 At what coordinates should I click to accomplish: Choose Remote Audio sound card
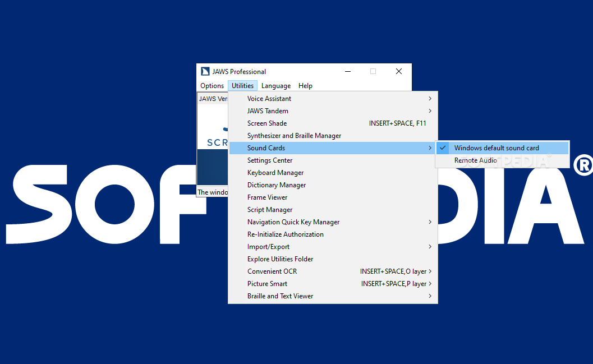coord(503,160)
